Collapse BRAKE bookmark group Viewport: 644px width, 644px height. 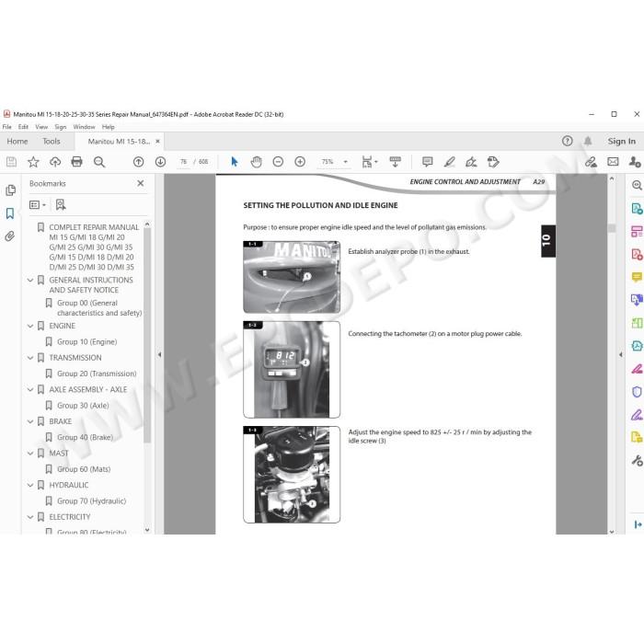pyautogui.click(x=30, y=421)
